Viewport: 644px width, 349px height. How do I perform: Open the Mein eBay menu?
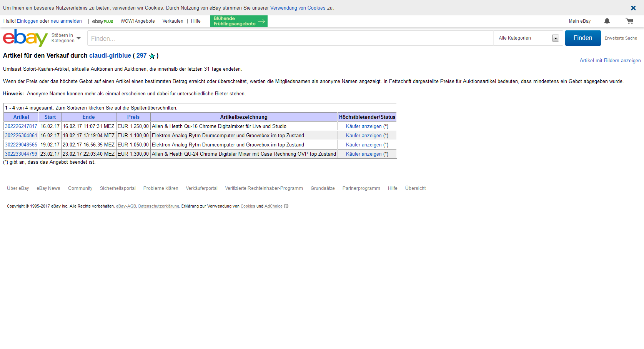[x=579, y=21]
